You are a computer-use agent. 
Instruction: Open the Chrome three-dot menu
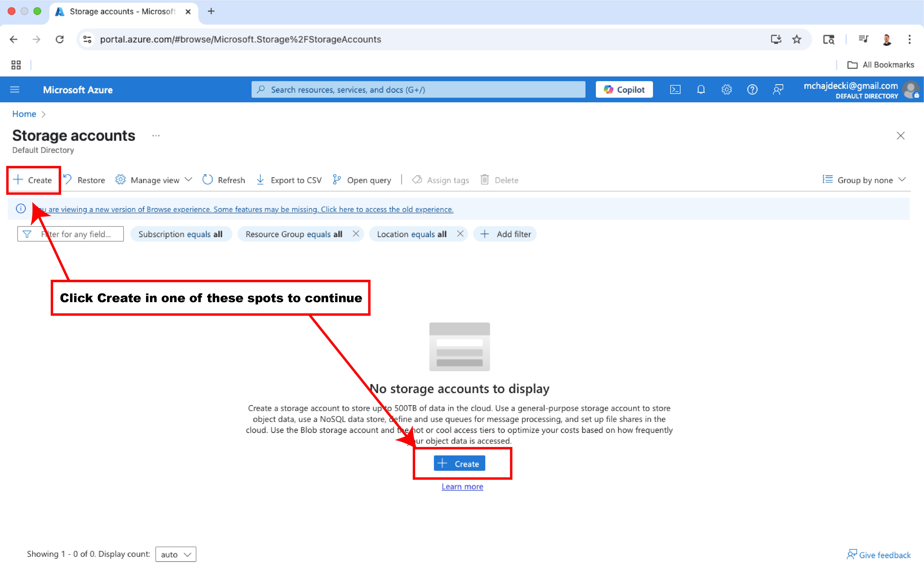[910, 39]
